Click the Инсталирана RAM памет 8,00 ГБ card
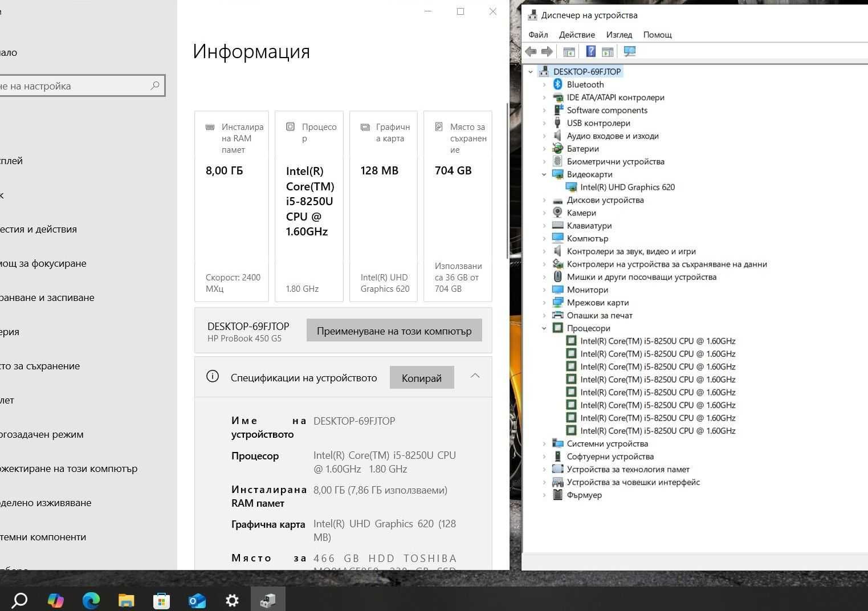Screen dimensions: 868x611 231,206
